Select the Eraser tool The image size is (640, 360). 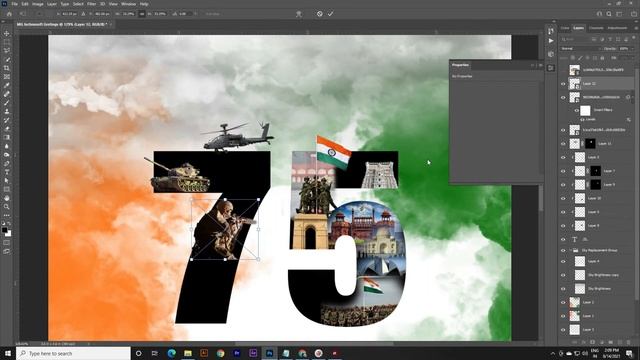pos(7,129)
